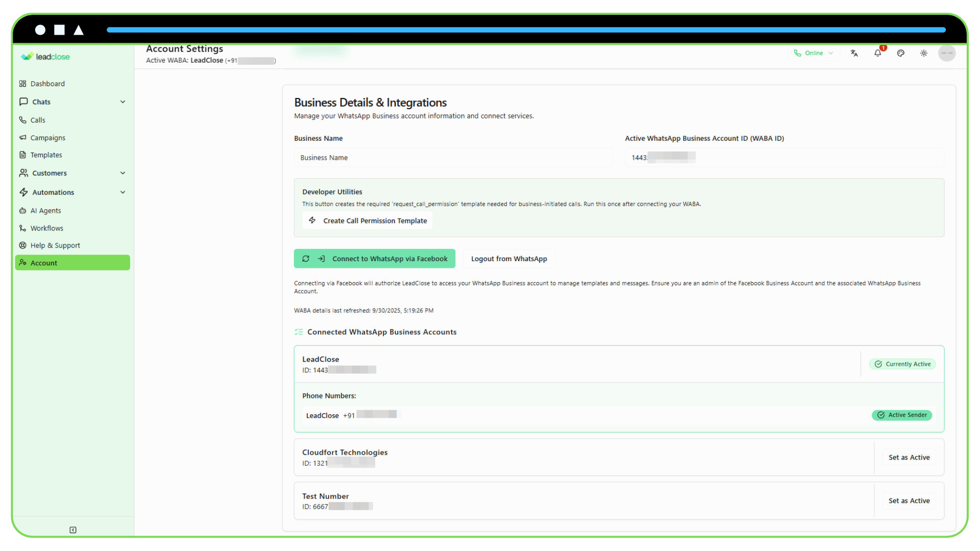The width and height of the screenshot is (980, 551).
Task: Click Logout from WhatsApp button
Action: click(x=509, y=259)
